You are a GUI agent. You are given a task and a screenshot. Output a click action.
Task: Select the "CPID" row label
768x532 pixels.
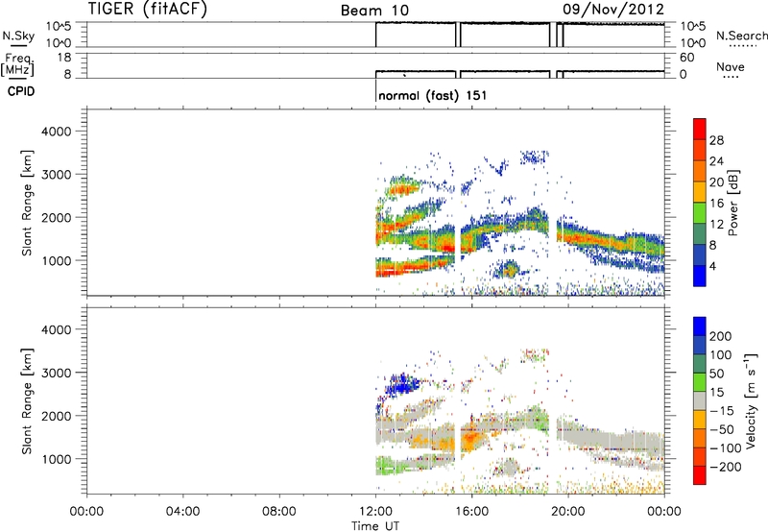click(21, 91)
